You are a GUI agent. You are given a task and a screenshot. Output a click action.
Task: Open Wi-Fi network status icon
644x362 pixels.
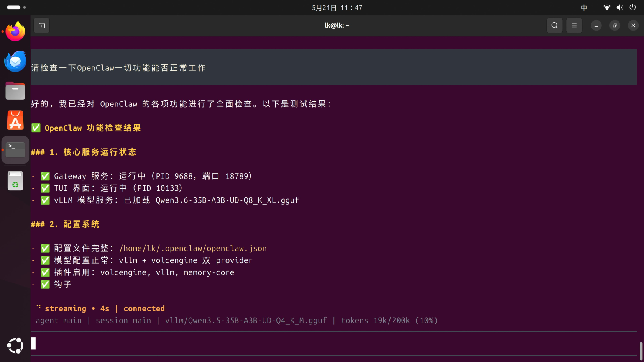click(606, 8)
